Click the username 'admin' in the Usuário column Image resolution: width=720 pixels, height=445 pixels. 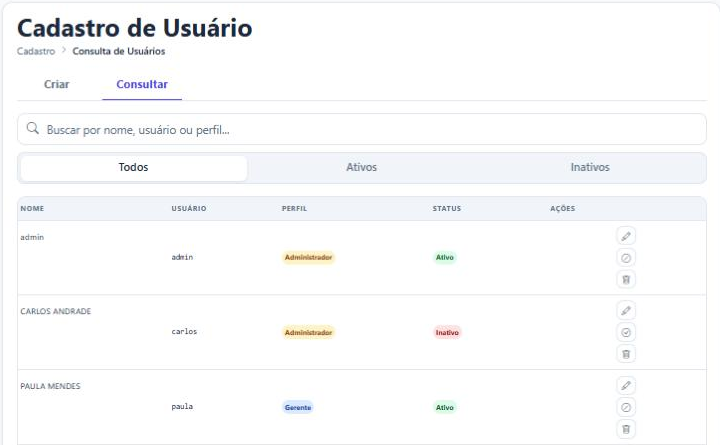(182, 257)
